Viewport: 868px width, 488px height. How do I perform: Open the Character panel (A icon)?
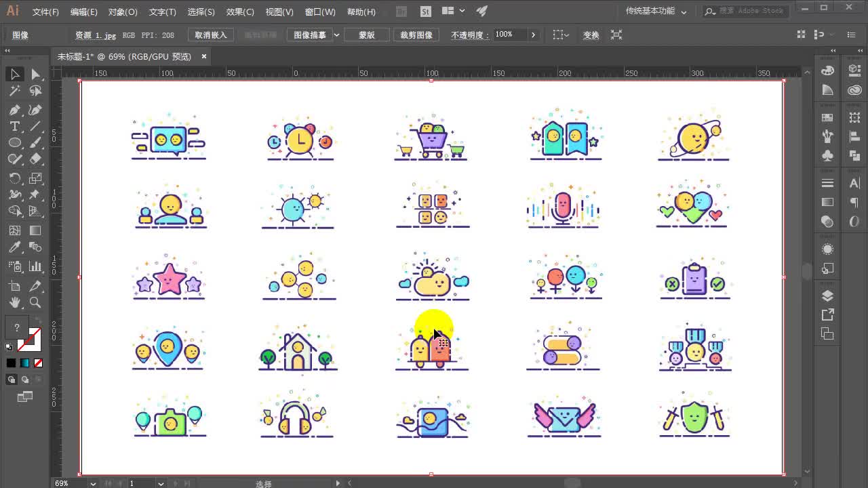(854, 183)
